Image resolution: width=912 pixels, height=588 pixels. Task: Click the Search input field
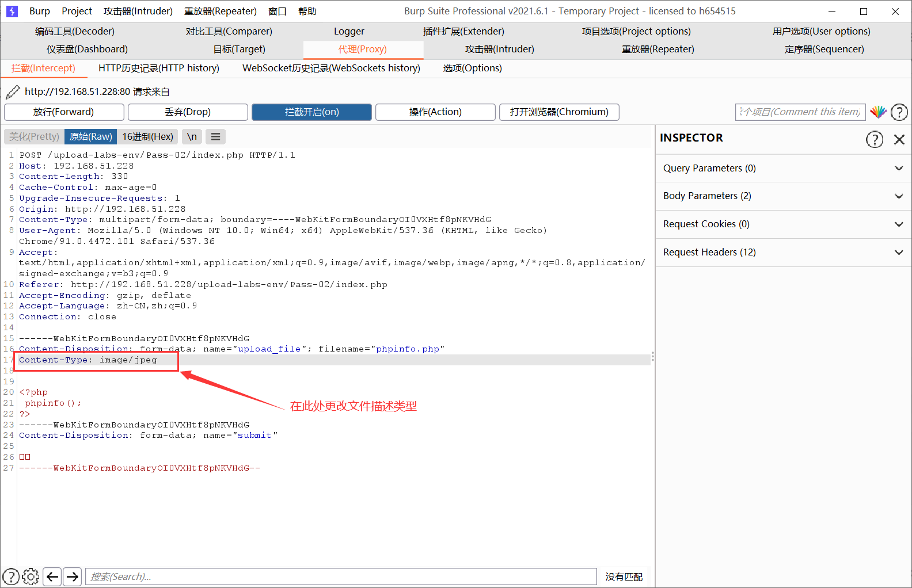pyautogui.click(x=341, y=576)
